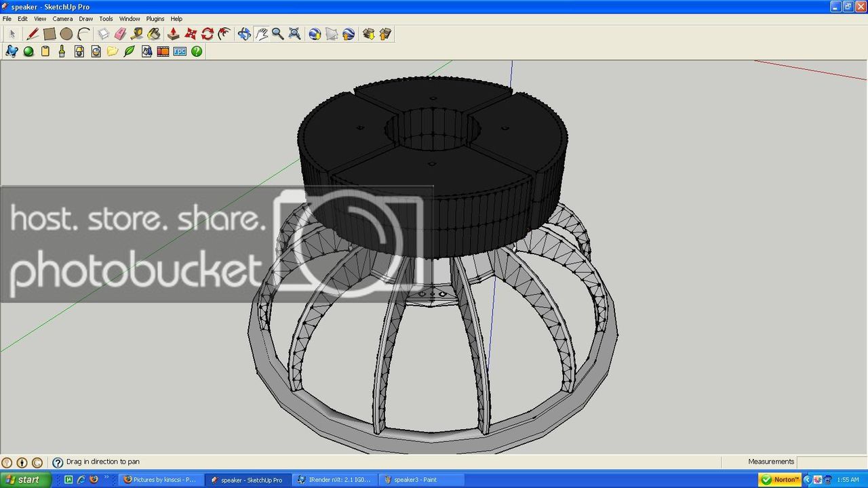The image size is (868, 488).
Task: Switch to Pictures by kinscsi Firefox window
Action: click(x=161, y=480)
